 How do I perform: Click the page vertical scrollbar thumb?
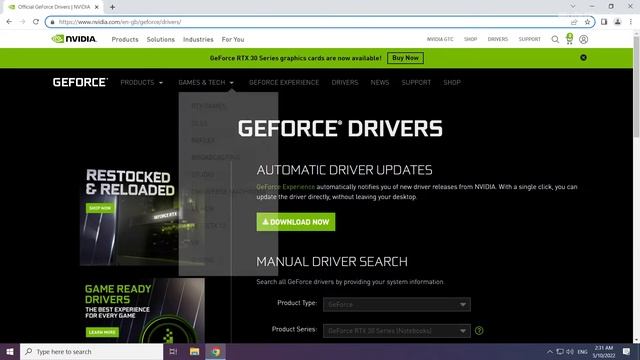636,87
